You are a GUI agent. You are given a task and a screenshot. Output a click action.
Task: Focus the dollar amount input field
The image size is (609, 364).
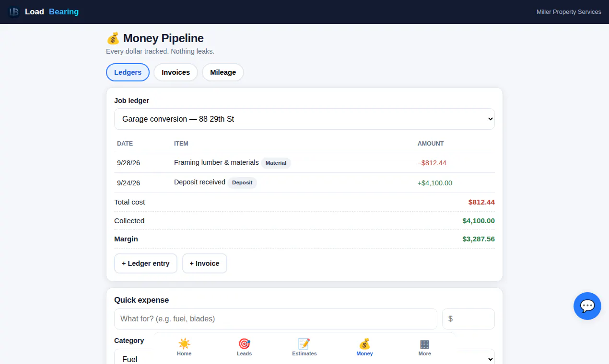[468, 319]
